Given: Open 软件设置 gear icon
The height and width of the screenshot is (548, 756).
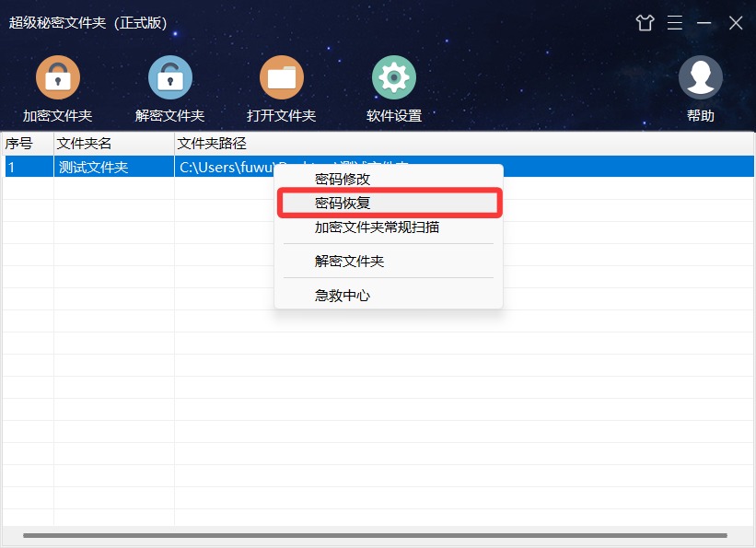Looking at the screenshot, I should coord(394,77).
